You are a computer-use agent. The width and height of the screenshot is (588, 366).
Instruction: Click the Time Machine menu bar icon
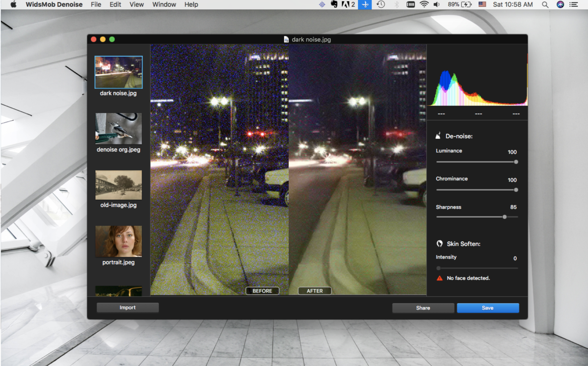point(380,4)
